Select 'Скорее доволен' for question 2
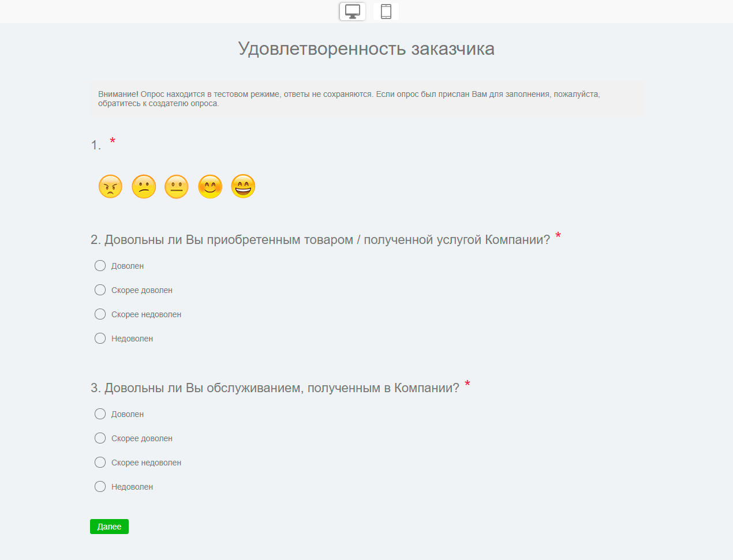The height and width of the screenshot is (560, 733). (99, 290)
